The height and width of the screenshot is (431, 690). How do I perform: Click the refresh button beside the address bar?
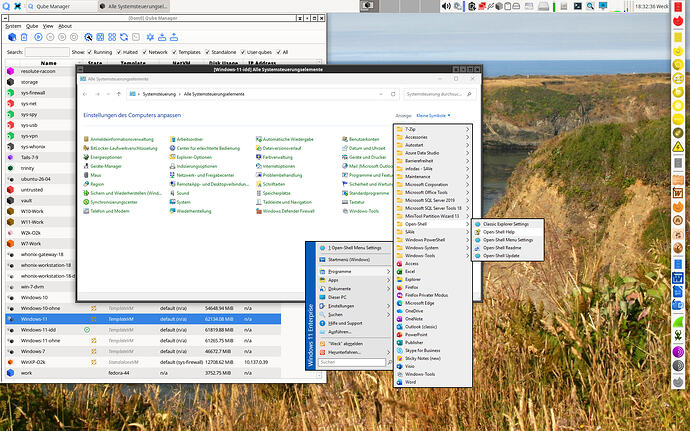tap(393, 94)
